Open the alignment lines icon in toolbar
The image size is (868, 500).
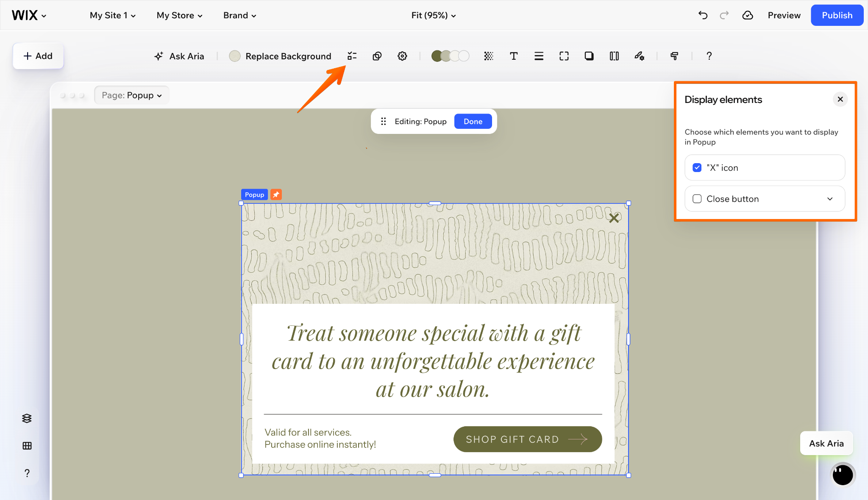point(539,56)
